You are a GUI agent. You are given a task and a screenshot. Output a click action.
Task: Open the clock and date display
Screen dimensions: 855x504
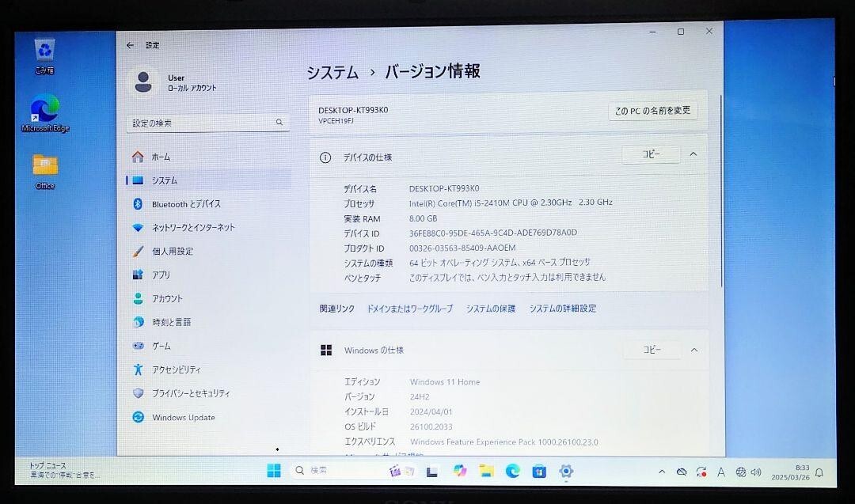pyautogui.click(x=790, y=472)
